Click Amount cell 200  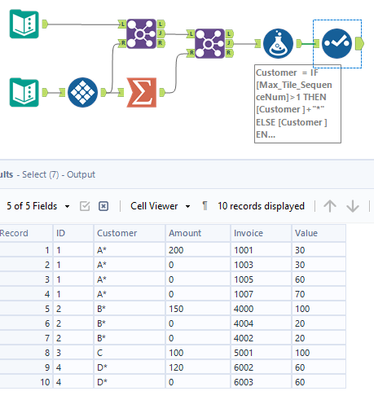click(198, 250)
